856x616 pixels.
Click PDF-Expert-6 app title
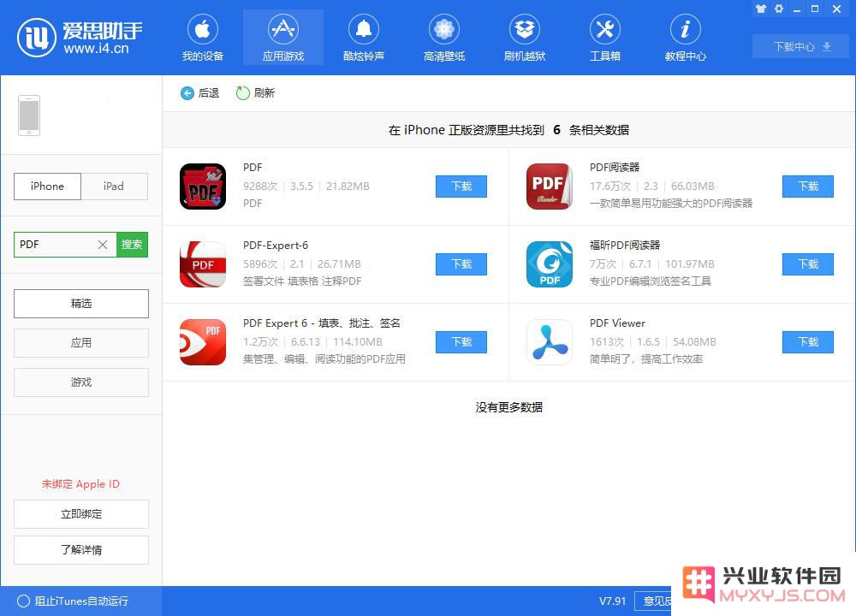pyautogui.click(x=276, y=246)
